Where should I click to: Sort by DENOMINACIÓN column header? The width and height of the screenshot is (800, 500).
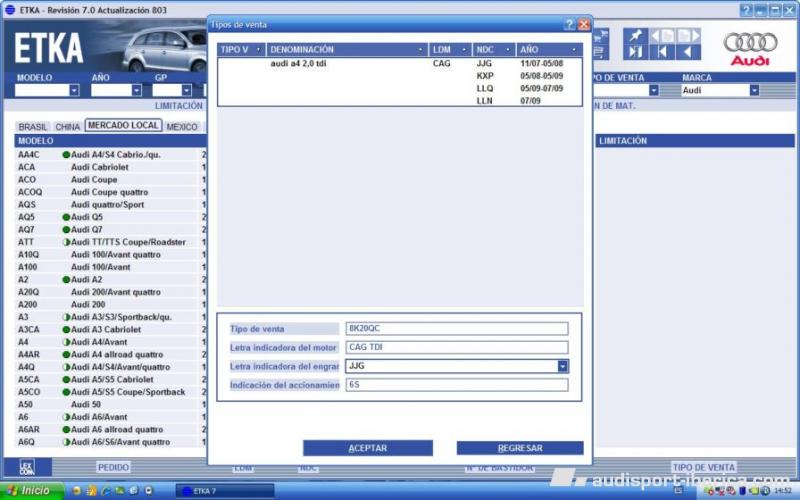[347, 49]
